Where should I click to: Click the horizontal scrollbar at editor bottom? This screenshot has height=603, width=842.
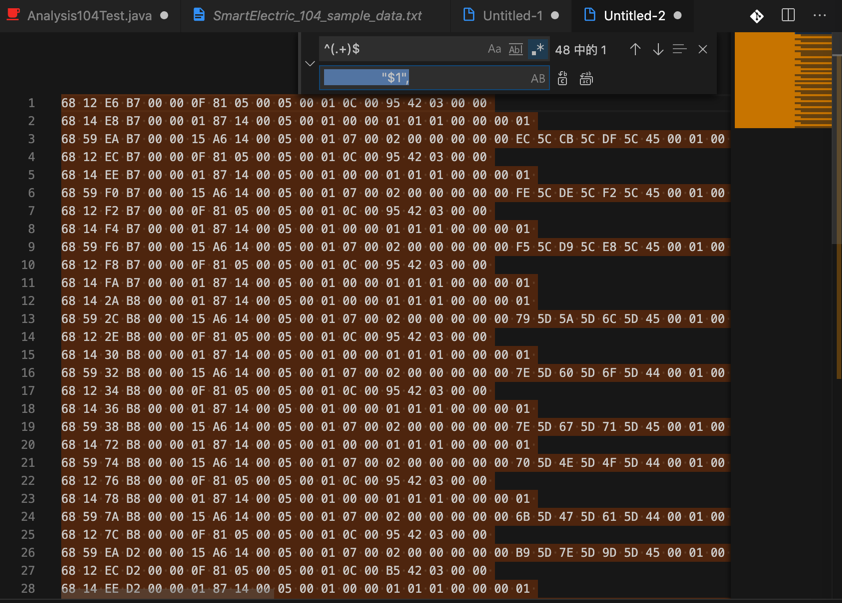[166, 595]
